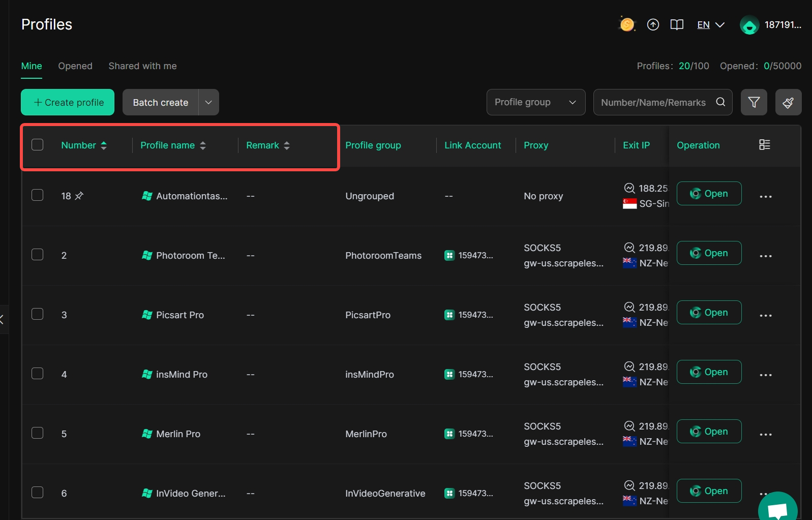Click the green user avatar icon

point(749,25)
